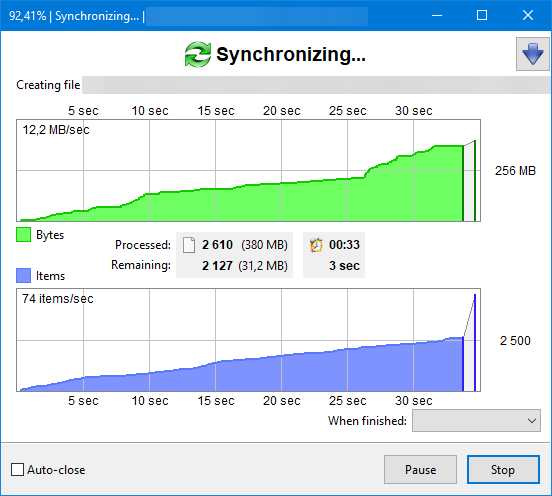Click the blue Items legend swatch
This screenshot has width=552, height=496.
(24, 275)
